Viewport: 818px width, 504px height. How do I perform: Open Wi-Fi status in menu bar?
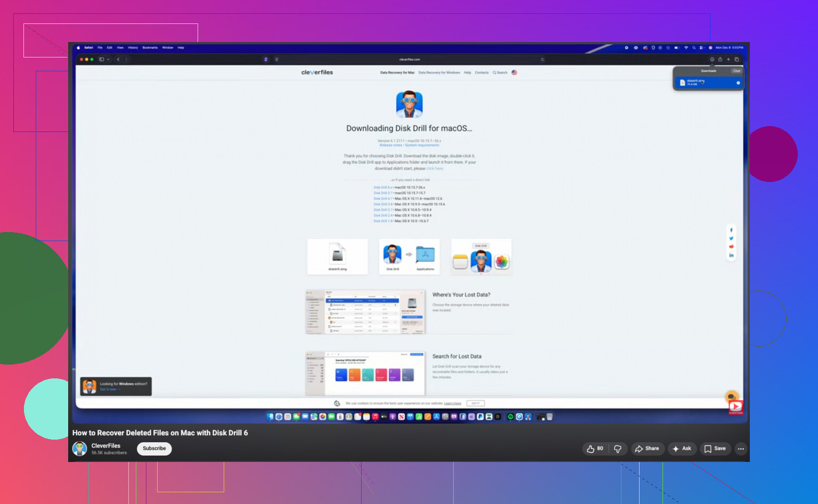[x=686, y=47]
